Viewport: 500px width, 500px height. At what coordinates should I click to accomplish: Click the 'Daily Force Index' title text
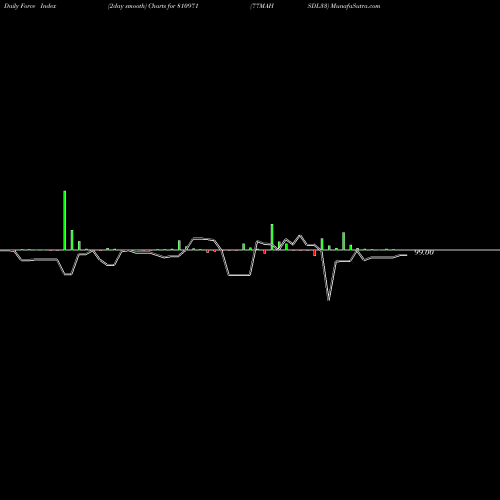30,6
